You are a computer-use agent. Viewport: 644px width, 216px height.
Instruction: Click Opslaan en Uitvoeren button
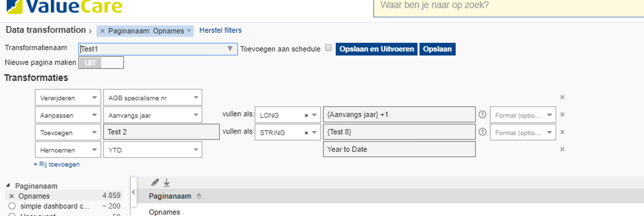[377, 49]
